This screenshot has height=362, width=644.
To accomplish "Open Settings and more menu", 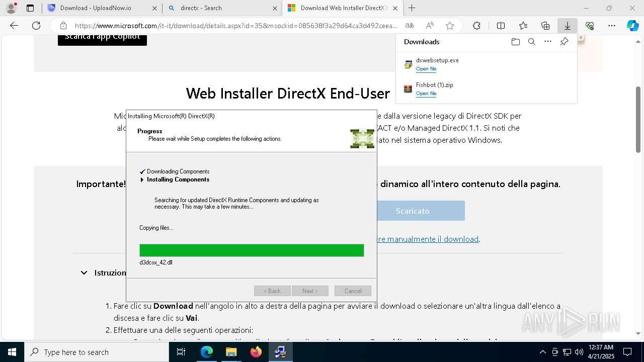I will pyautogui.click(x=611, y=26).
